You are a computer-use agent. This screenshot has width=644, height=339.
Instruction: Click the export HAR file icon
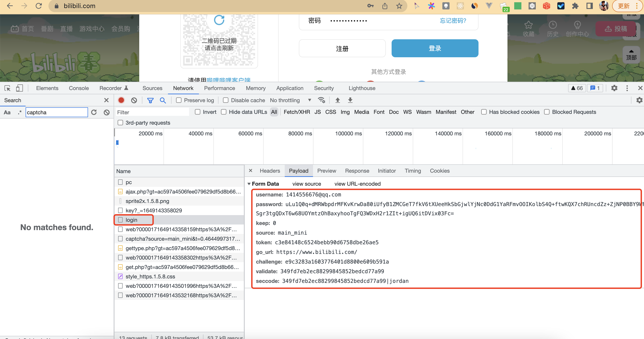pos(350,100)
